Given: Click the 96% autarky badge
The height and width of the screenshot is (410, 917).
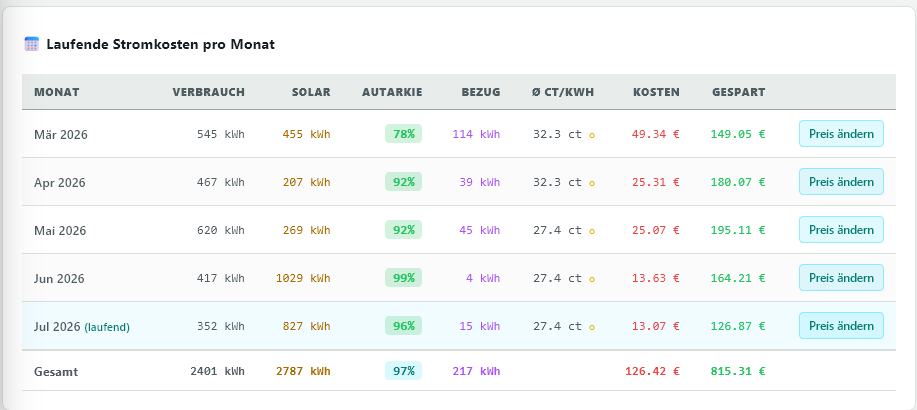Looking at the screenshot, I should coord(404,326).
